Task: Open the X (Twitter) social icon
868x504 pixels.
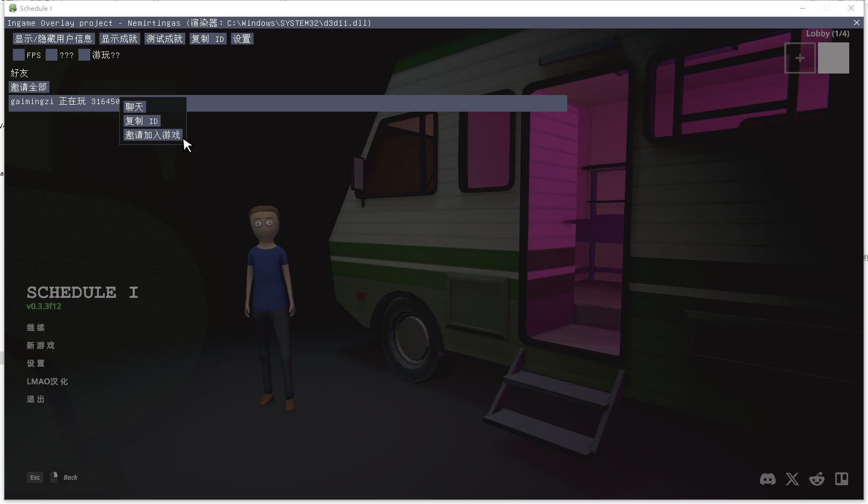Action: coord(792,479)
